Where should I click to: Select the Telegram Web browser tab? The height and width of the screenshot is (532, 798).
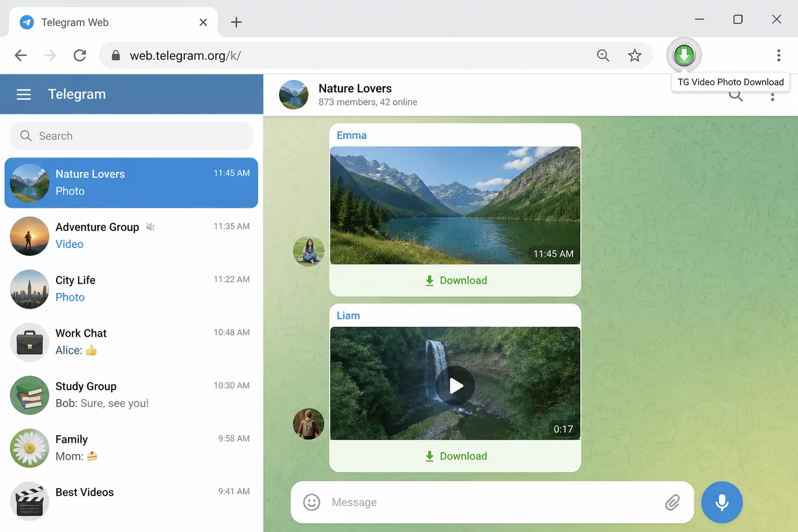pos(113,22)
